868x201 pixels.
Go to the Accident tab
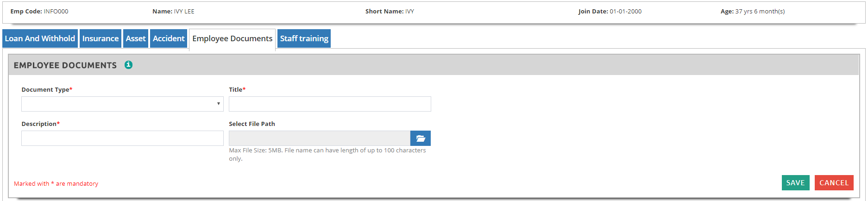(x=169, y=38)
